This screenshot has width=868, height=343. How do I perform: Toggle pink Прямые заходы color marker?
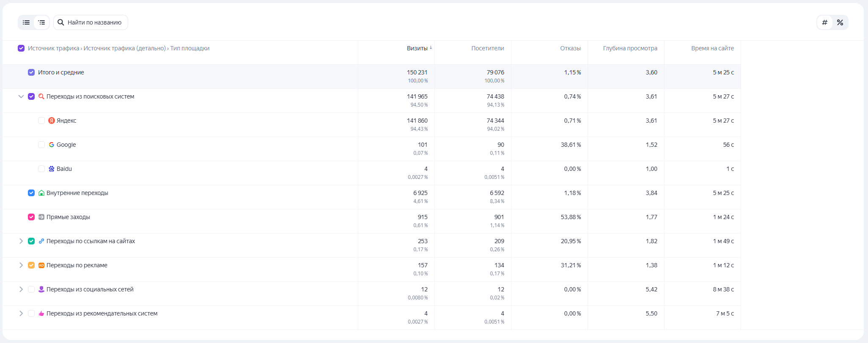(x=31, y=217)
